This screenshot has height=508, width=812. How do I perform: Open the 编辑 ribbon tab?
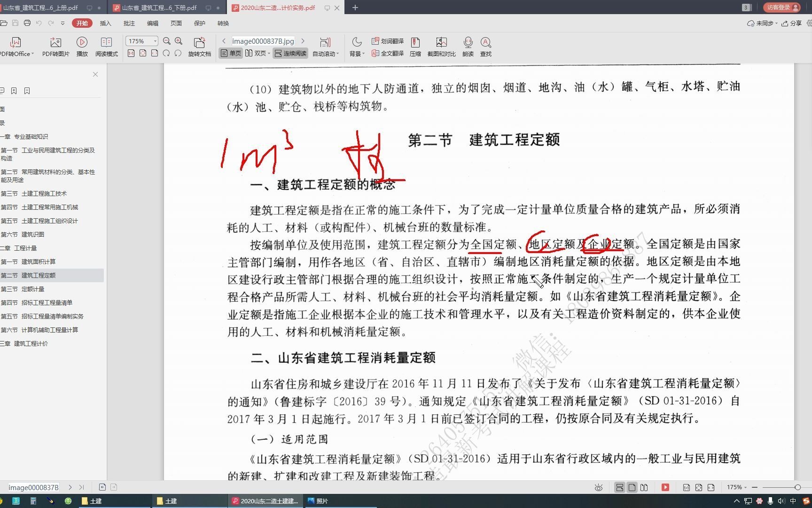coord(153,23)
